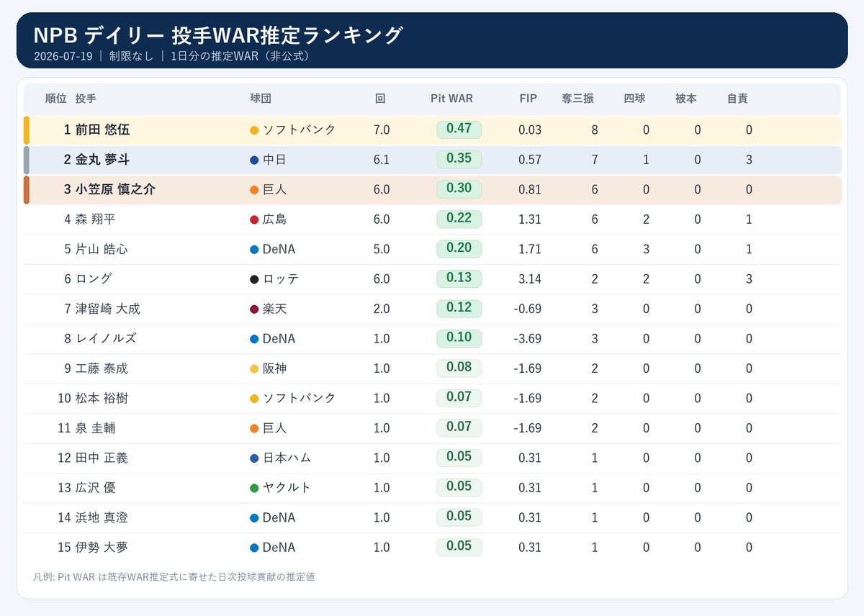Image resolution: width=864 pixels, height=616 pixels.
Task: Click the innings value 7.0
Action: click(382, 130)
